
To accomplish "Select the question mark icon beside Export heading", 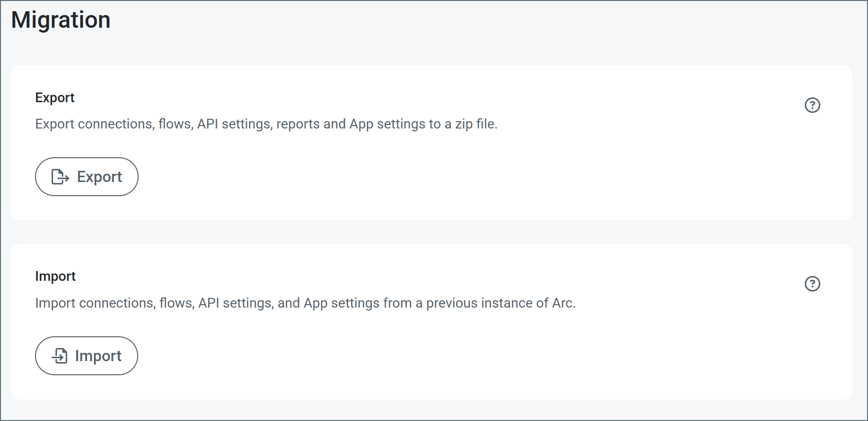I will (x=812, y=105).
